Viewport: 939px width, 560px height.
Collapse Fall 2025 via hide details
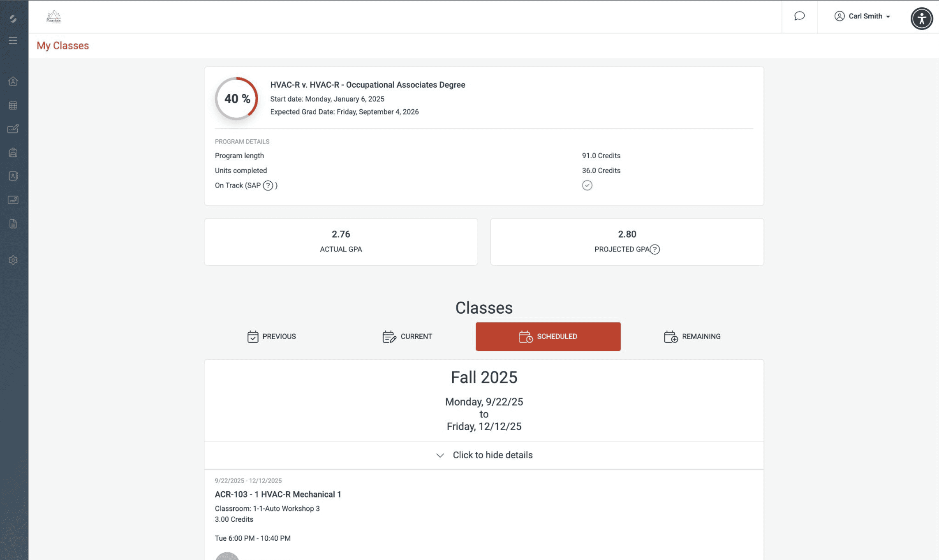coord(484,455)
